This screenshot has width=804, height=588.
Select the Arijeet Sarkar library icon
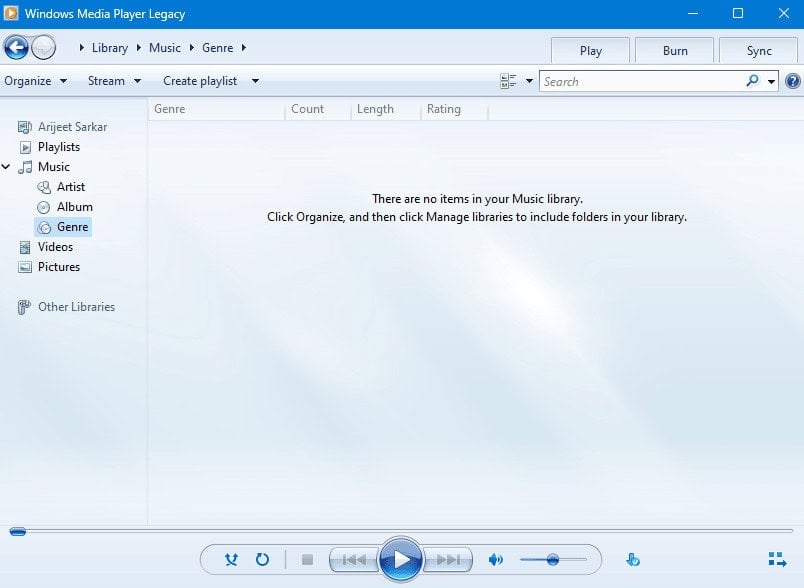click(25, 127)
